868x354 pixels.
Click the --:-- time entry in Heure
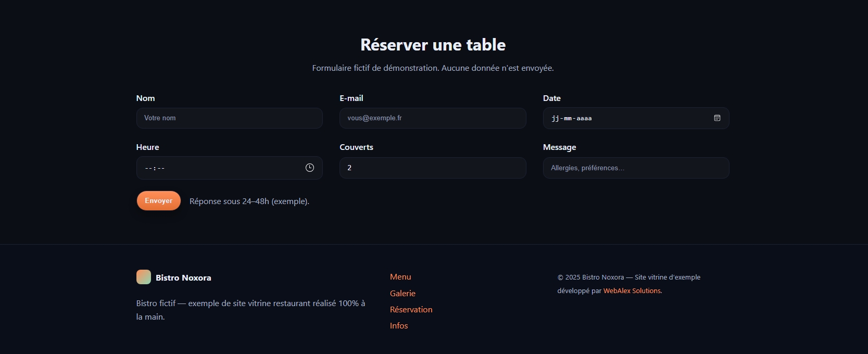(x=155, y=168)
